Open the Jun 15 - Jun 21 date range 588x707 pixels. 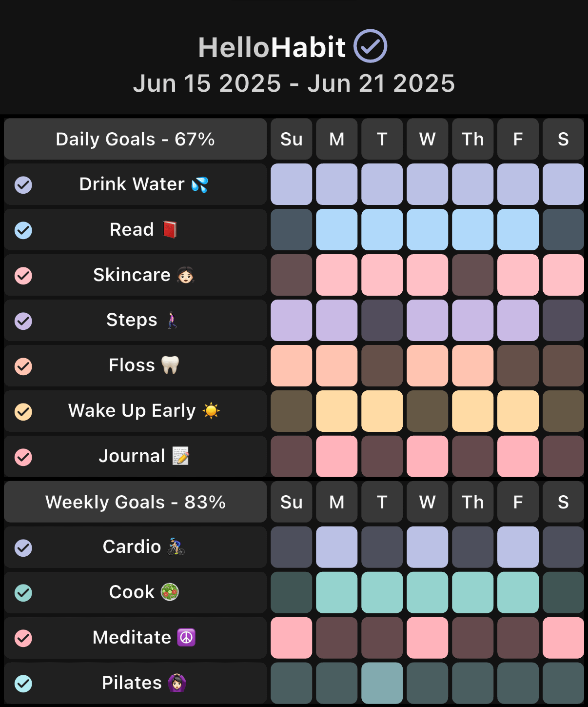tap(294, 83)
